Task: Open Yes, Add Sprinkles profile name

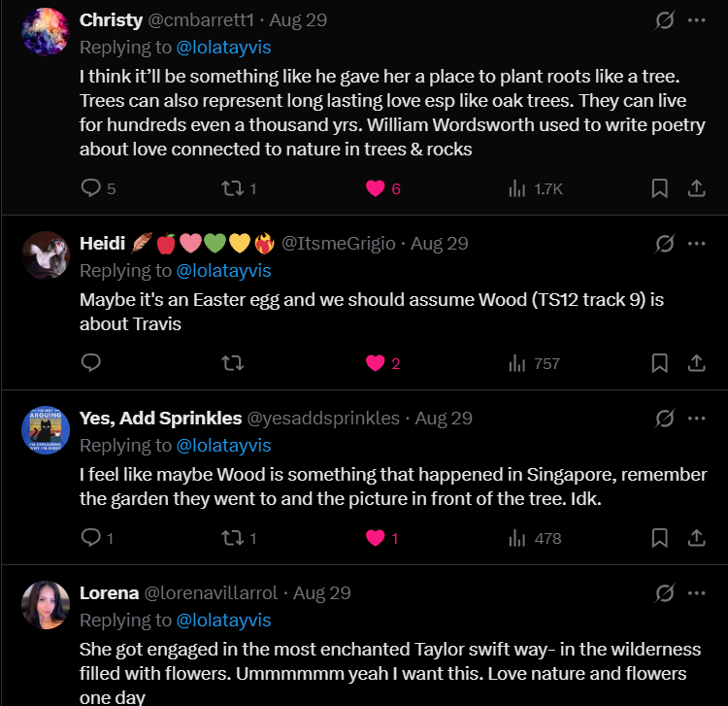Action: point(160,419)
